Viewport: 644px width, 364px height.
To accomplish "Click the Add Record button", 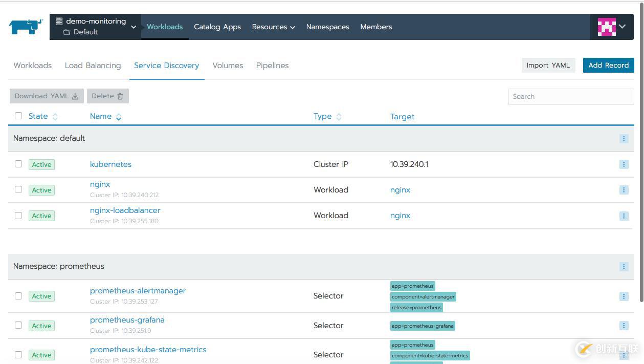I will [x=608, y=65].
